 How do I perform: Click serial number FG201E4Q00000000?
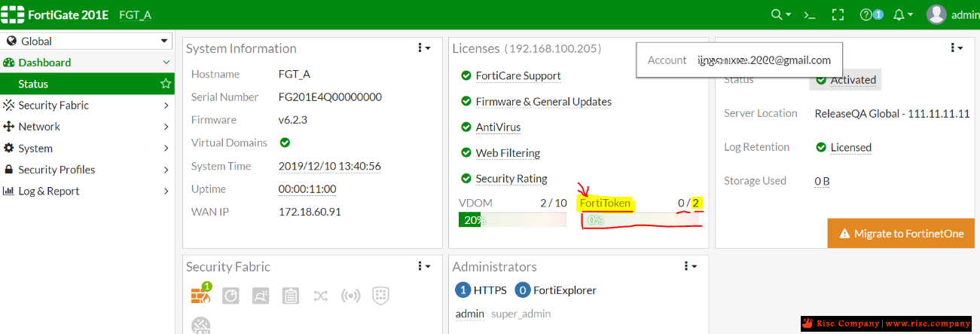point(330,97)
